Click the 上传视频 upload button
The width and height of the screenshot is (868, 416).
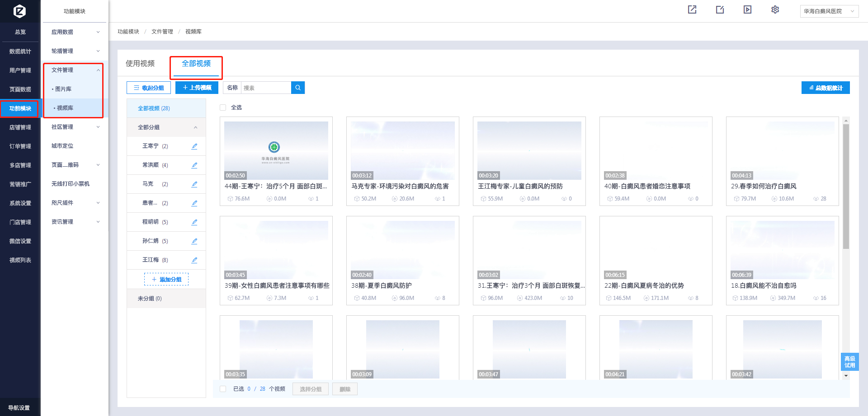pyautogui.click(x=197, y=88)
